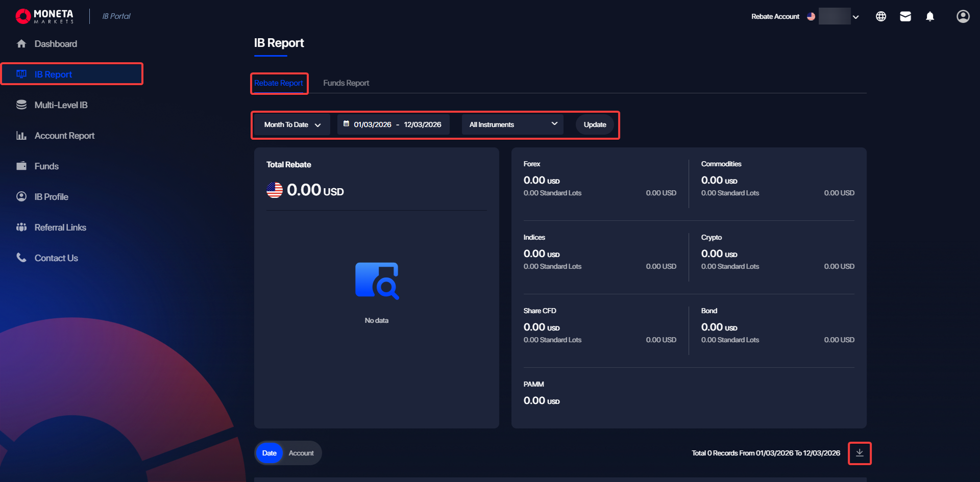
Task: Select the IB Report menu item
Action: pyautogui.click(x=71, y=74)
